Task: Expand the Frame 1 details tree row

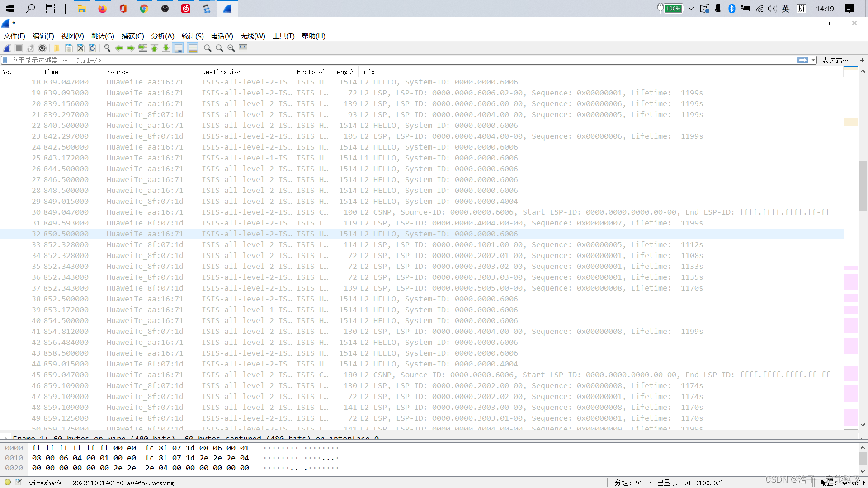Action: click(5, 438)
